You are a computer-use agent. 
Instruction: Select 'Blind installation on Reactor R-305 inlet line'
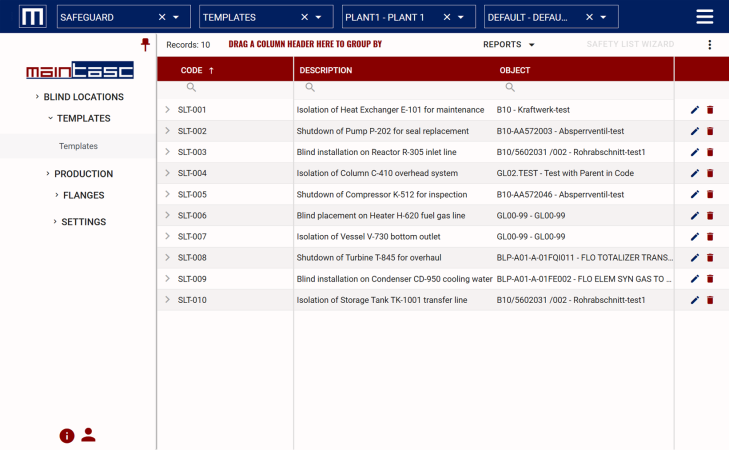coord(377,152)
